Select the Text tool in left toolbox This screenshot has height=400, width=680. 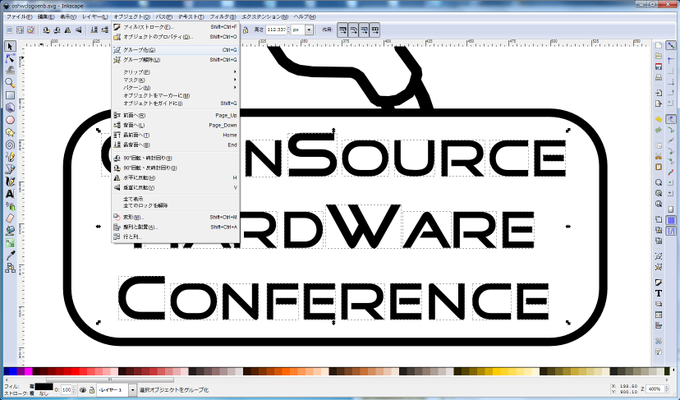(x=10, y=194)
